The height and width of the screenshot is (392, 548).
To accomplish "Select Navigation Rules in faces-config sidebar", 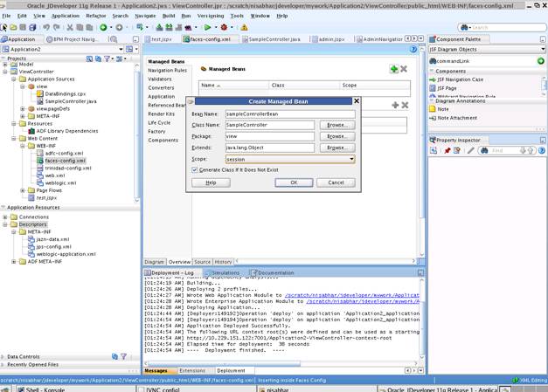I will click(167, 70).
